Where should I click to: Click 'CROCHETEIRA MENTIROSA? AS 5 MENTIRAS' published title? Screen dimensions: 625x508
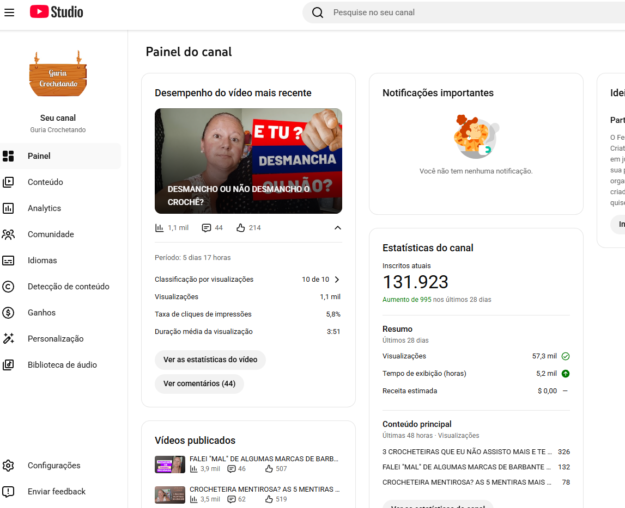click(x=265, y=489)
